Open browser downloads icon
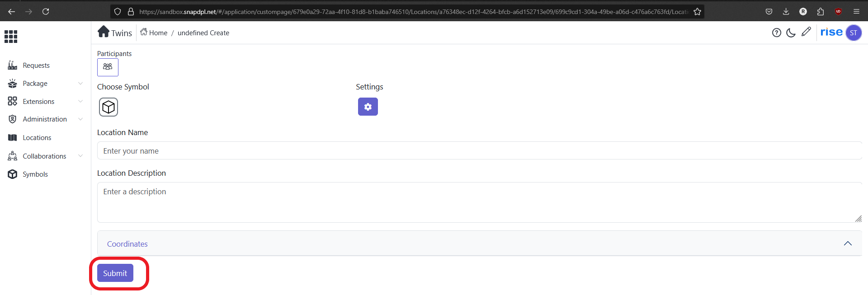868x295 pixels. (x=786, y=11)
